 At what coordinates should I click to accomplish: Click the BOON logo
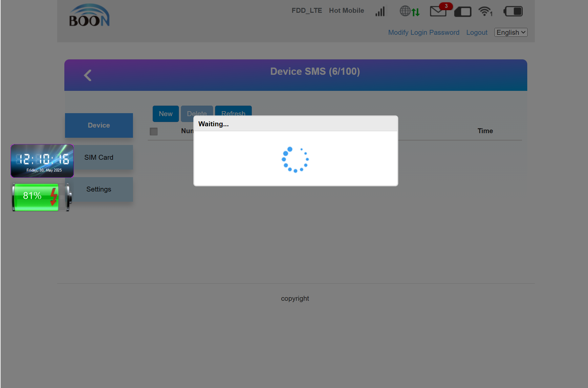pos(89,16)
